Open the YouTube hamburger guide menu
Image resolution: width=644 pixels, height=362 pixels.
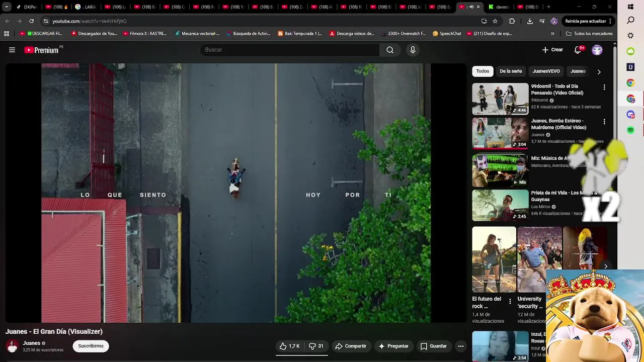pos(12,50)
